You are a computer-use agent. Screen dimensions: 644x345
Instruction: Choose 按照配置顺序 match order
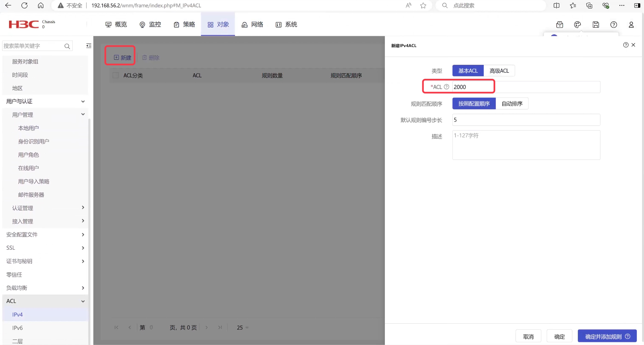(x=474, y=104)
